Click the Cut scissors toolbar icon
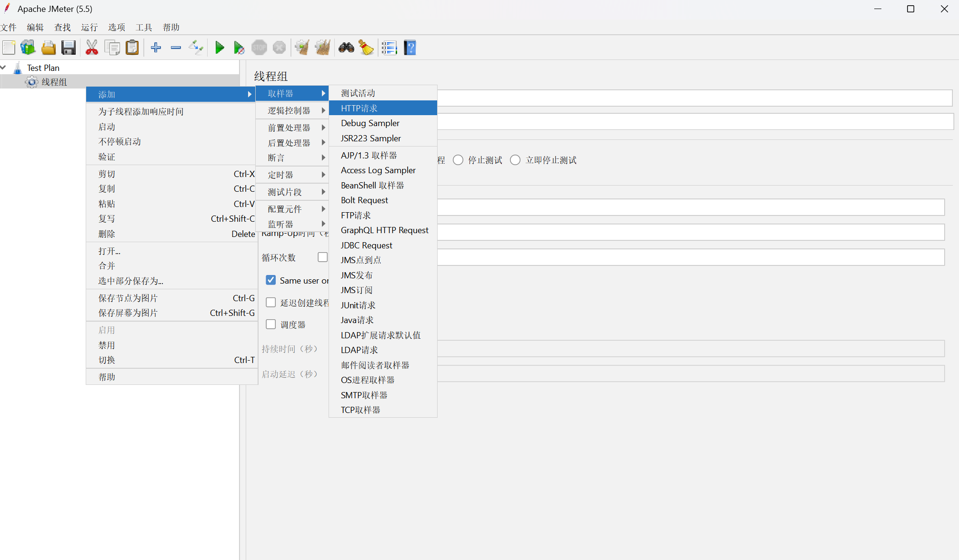 [x=91, y=48]
